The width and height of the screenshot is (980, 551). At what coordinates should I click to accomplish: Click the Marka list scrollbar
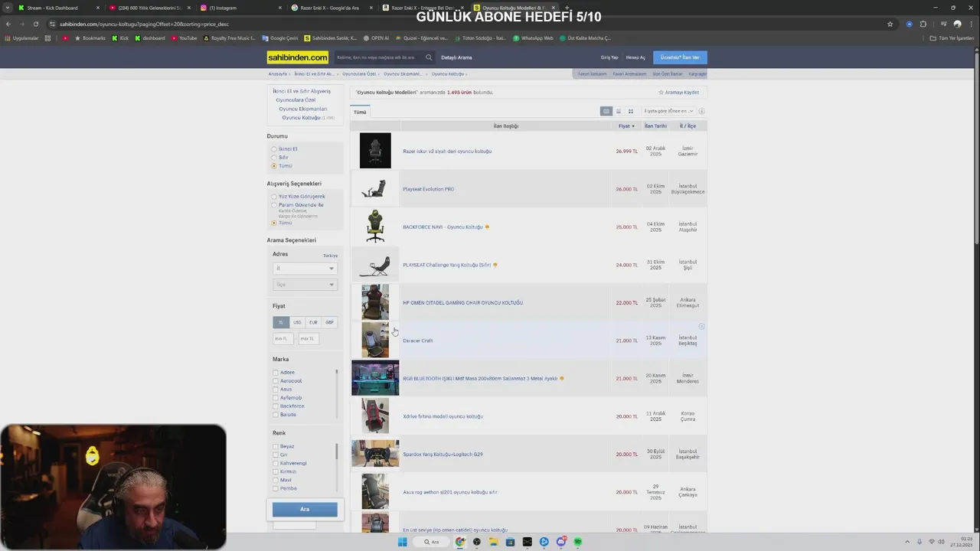click(336, 393)
